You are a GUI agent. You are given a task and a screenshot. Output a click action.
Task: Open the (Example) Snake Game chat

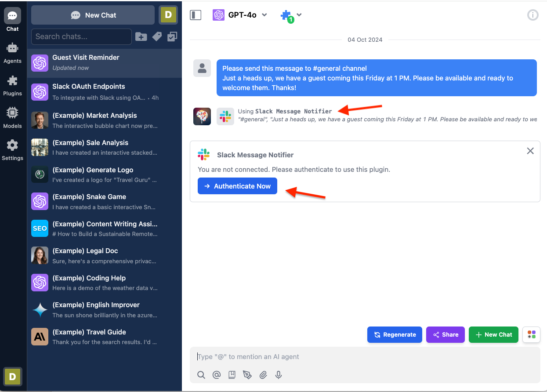point(105,201)
